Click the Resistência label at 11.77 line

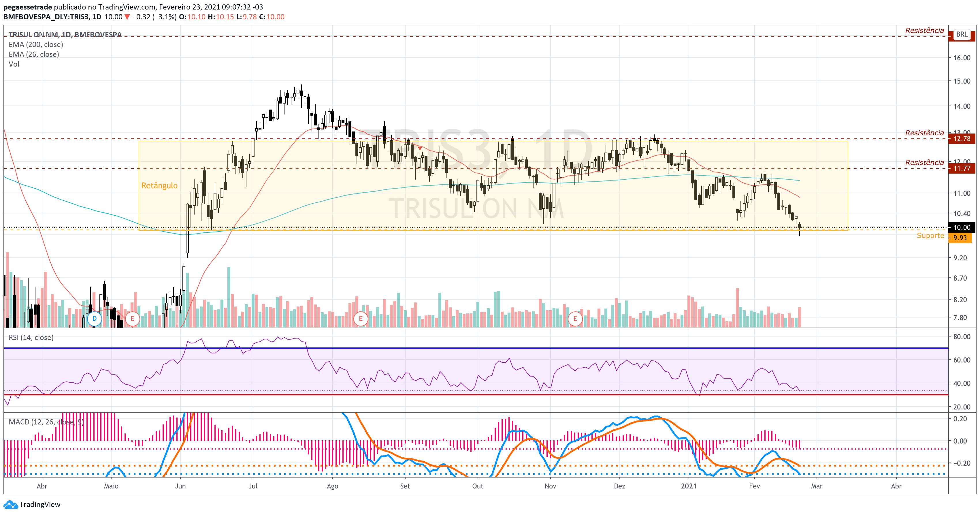point(924,163)
